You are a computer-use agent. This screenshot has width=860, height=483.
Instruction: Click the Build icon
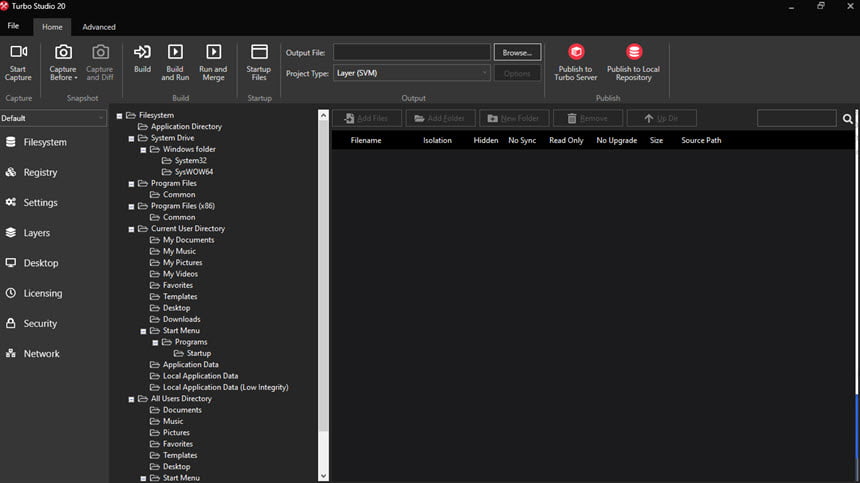point(142,52)
